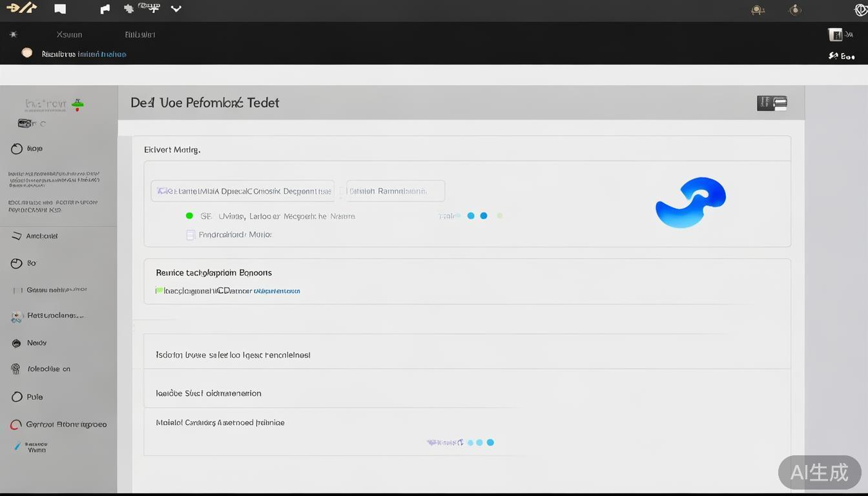Click the turtle icon in top-right bar
The image size is (868, 496).
pyautogui.click(x=758, y=10)
